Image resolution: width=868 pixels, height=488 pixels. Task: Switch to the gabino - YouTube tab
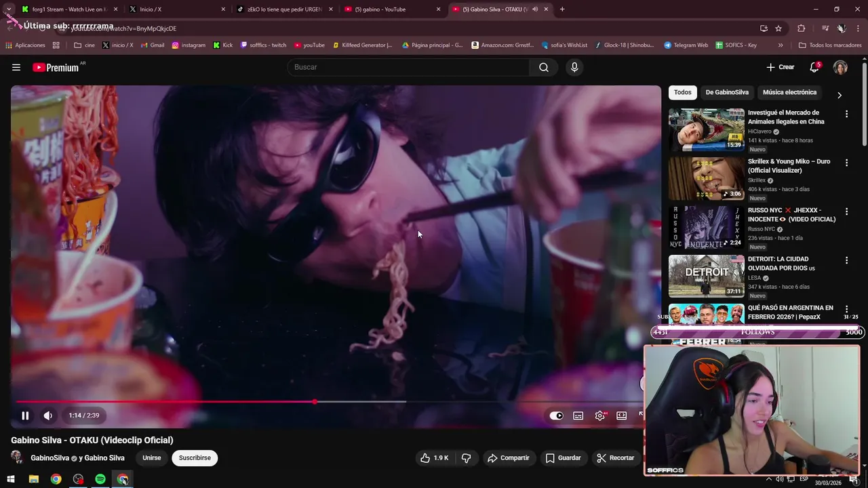(x=393, y=9)
